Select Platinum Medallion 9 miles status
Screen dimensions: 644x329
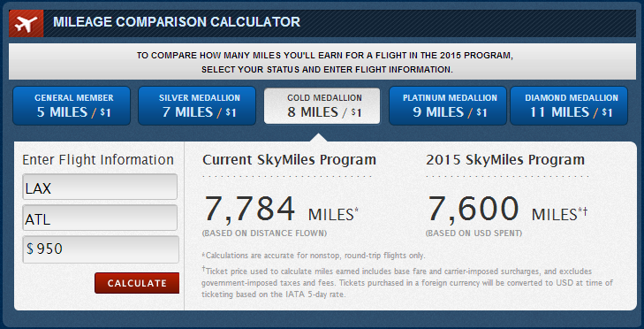pyautogui.click(x=447, y=106)
